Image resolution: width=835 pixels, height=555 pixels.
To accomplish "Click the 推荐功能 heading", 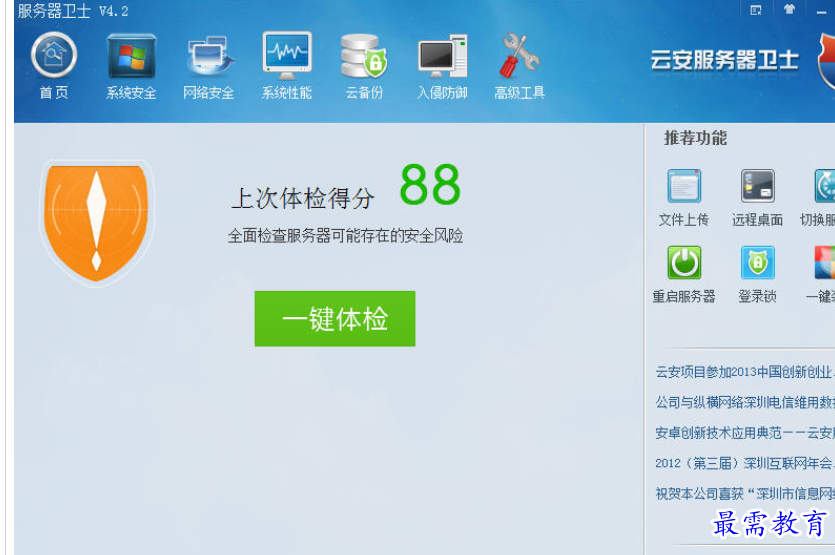I will click(x=695, y=138).
